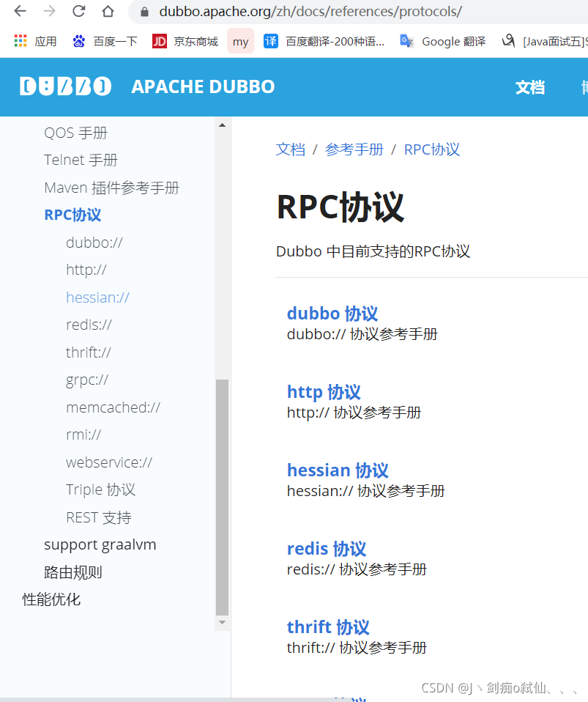Viewport: 588px width, 702px height.
Task: Open the 文档 nav menu item
Action: point(530,87)
